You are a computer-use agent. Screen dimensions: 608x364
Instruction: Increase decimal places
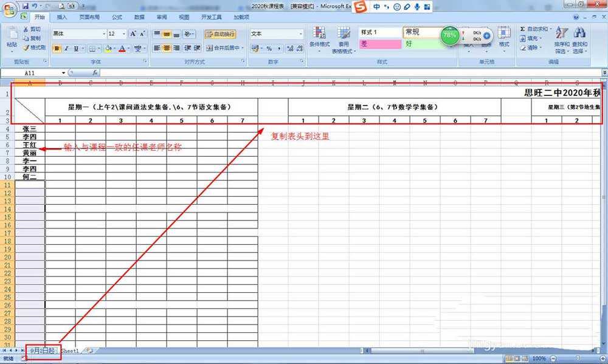point(290,49)
